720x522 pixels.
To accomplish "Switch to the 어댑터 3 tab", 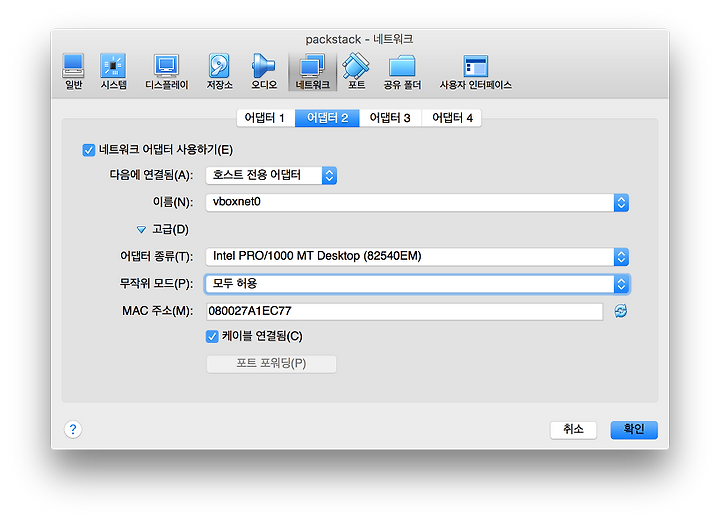I will click(x=390, y=118).
